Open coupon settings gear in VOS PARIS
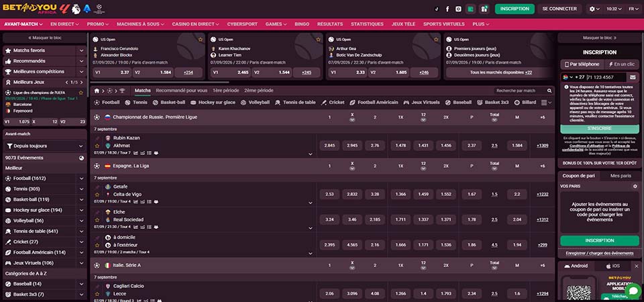This screenshot has width=644, height=302. [635, 186]
